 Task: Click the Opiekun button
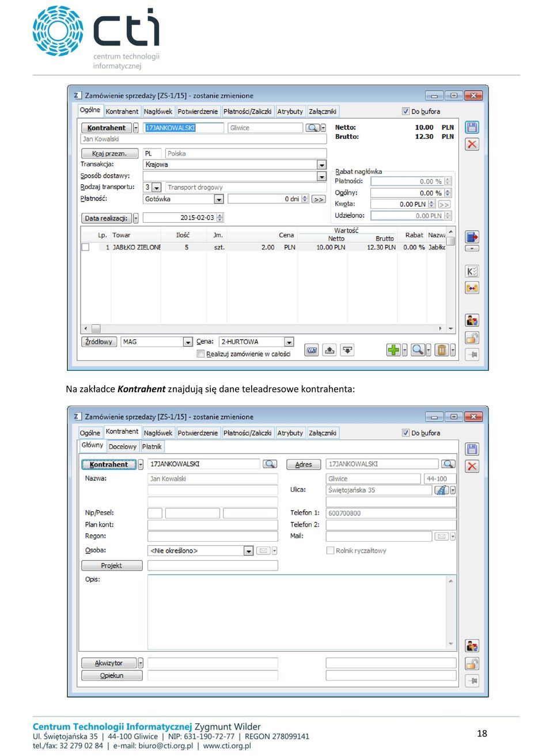coord(112,675)
